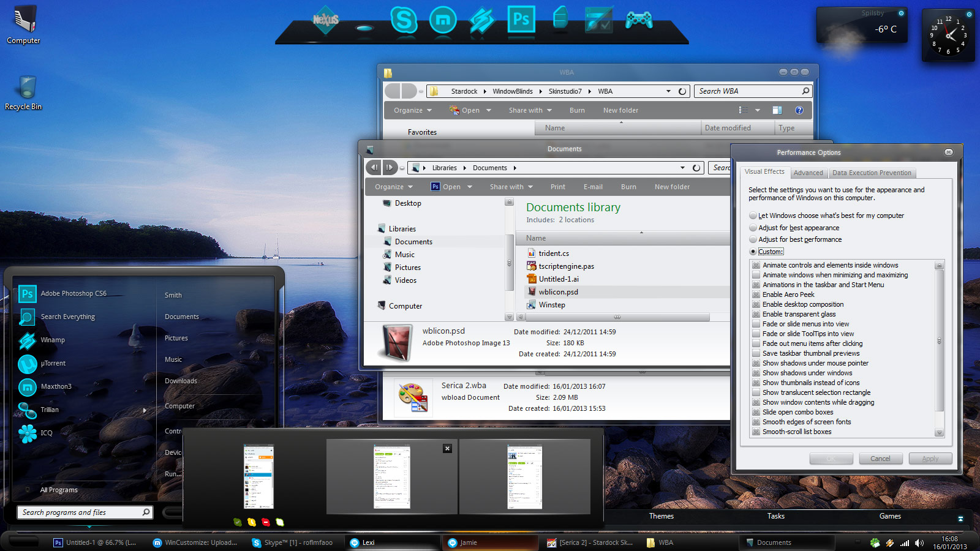Image resolution: width=980 pixels, height=551 pixels.
Task: Open Skype from the top dock
Action: tap(404, 20)
